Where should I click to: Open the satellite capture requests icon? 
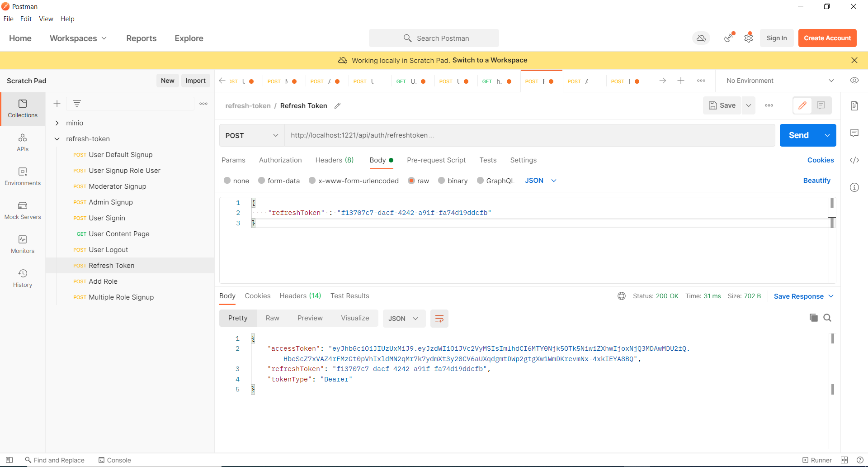pos(728,38)
